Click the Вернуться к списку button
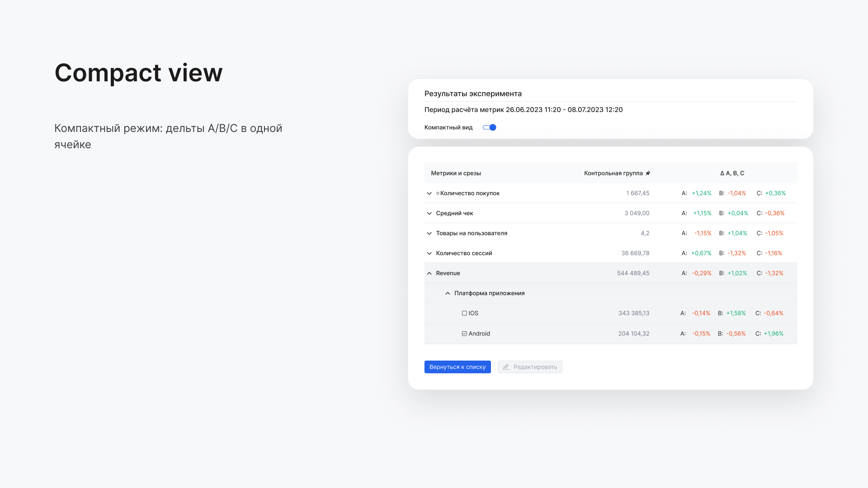868x488 pixels. tap(458, 367)
